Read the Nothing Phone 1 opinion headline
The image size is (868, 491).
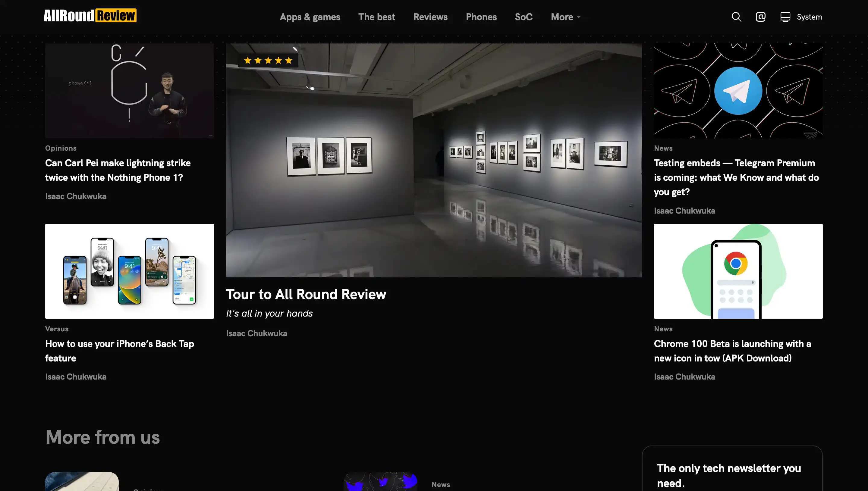point(118,170)
